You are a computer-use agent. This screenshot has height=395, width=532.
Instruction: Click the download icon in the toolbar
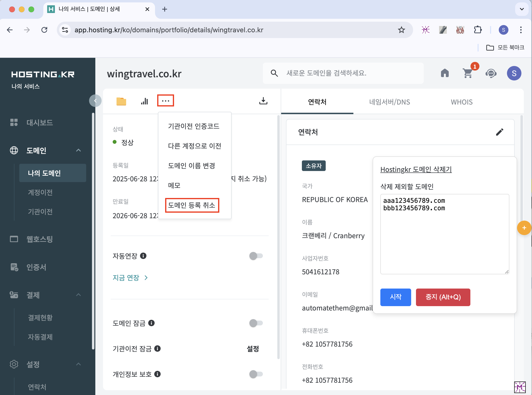coord(263,101)
